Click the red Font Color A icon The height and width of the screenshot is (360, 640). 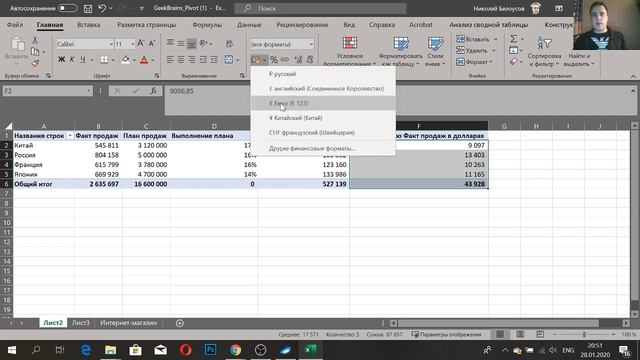[144, 60]
